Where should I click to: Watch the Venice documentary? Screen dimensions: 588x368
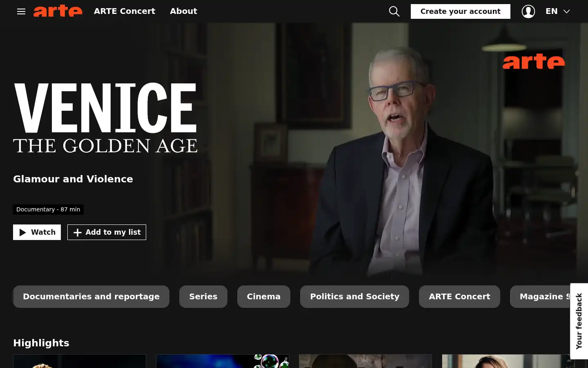[37, 232]
